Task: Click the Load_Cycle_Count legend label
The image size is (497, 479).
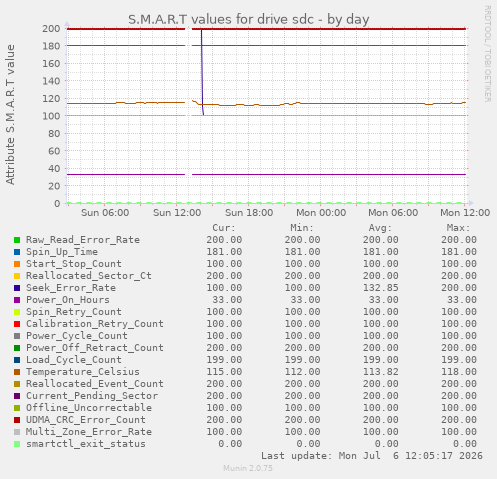Action: [x=74, y=360]
